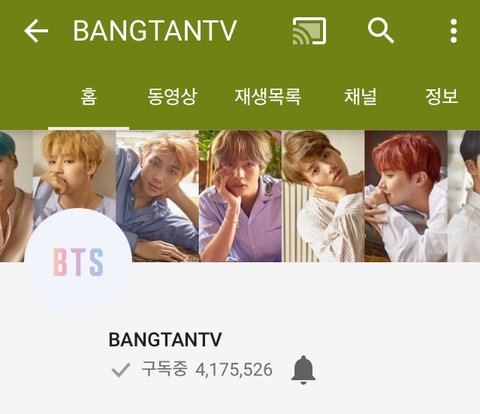Open the three-dot overflow menu
The image size is (480, 414).
tap(453, 31)
